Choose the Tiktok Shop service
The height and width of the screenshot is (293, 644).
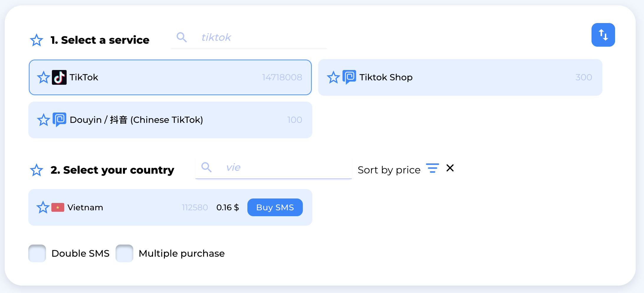[x=472, y=77]
